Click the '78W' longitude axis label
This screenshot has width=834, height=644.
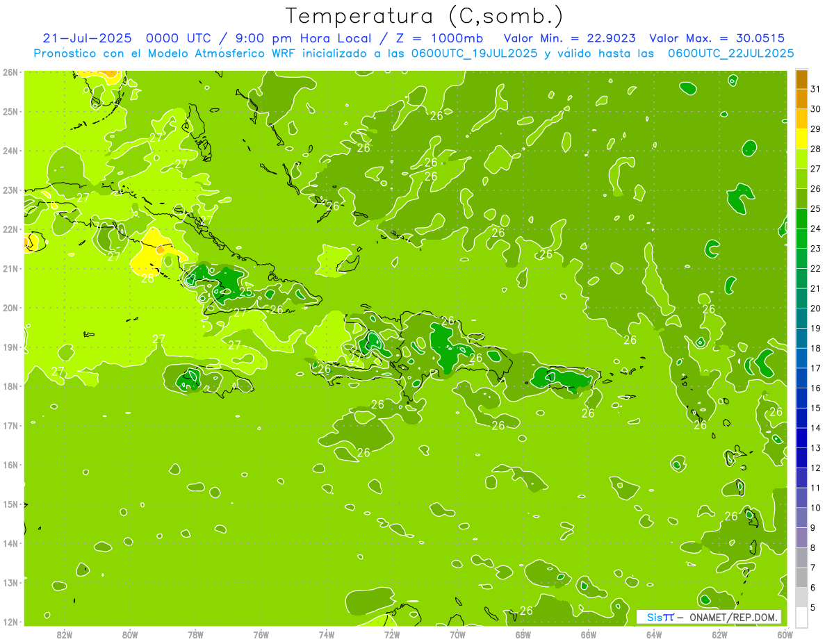[195, 634]
